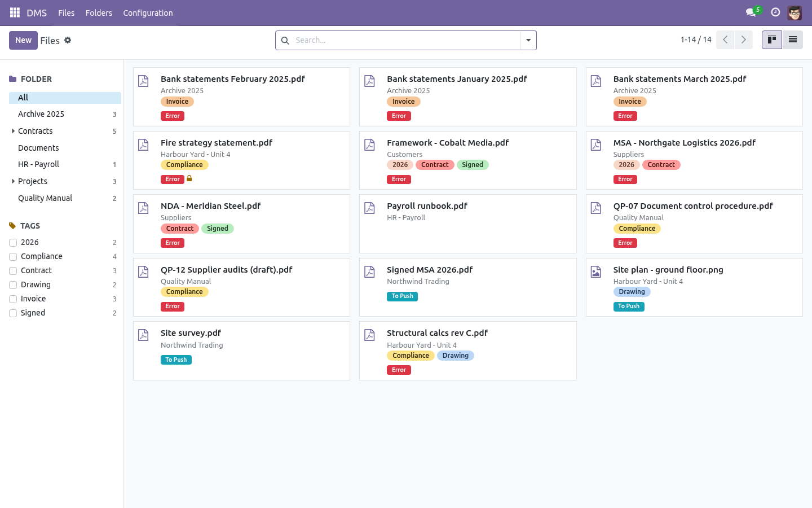Image resolution: width=812 pixels, height=508 pixels.
Task: Open MSA - Northgate Logistics 2026.pdf
Action: 694,160
